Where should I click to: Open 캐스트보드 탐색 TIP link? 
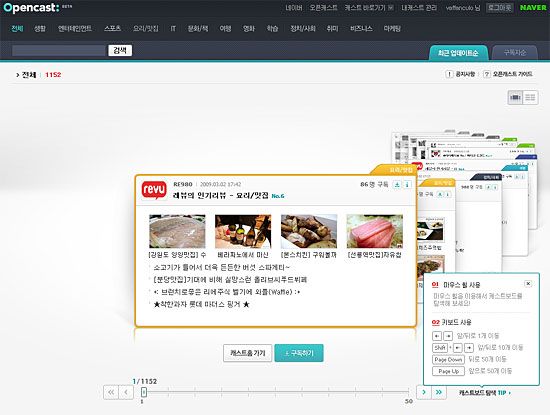pos(485,393)
